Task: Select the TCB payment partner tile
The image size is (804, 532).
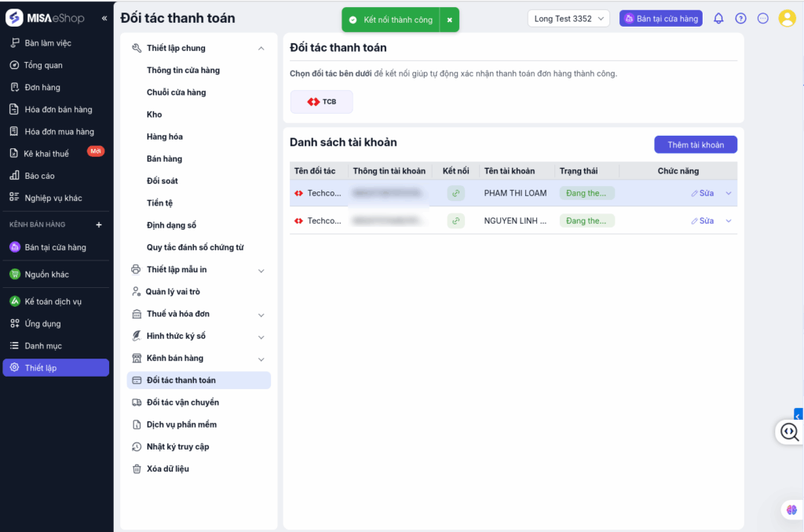Action: click(322, 102)
